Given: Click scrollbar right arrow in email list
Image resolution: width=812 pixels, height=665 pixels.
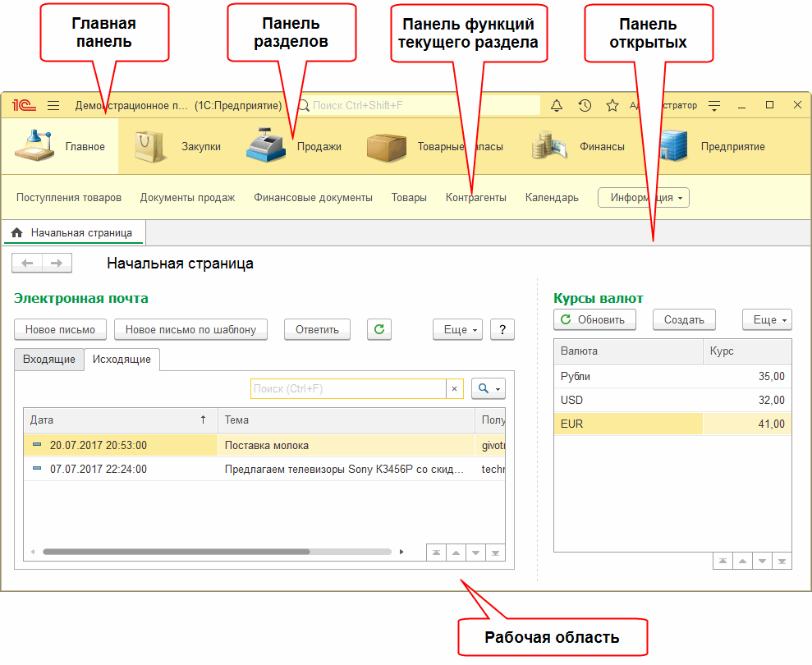Looking at the screenshot, I should pyautogui.click(x=401, y=552).
